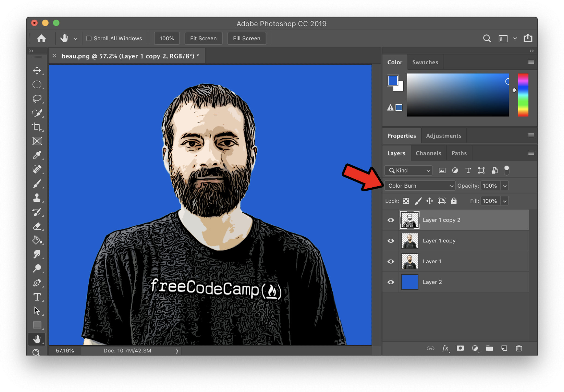
Task: Switch to the Channels tab
Action: pyautogui.click(x=428, y=153)
